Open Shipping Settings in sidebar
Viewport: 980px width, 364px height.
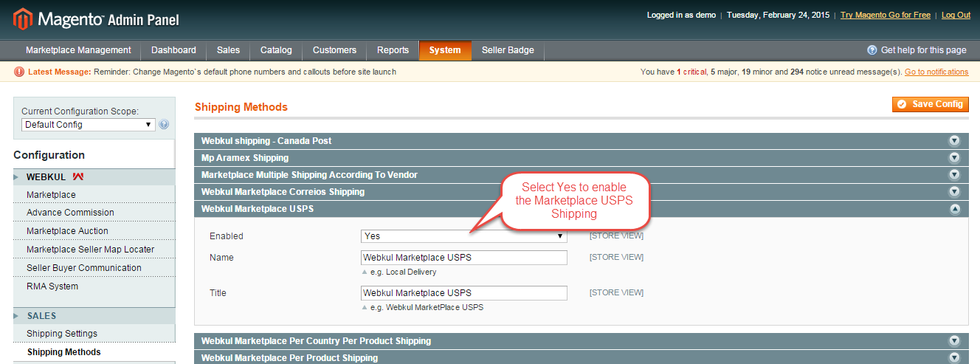click(94, 334)
